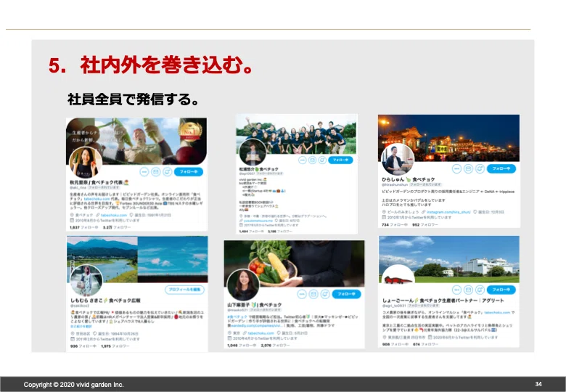Click the message icon on 松浦悠介's profile
The width and height of the screenshot is (566, 392).
(313, 160)
